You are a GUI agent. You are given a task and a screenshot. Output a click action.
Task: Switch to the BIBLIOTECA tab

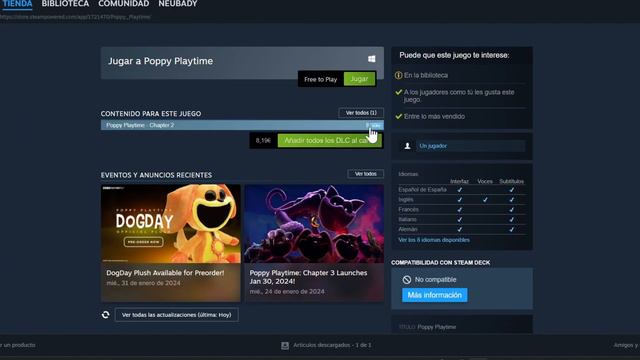[x=65, y=4]
